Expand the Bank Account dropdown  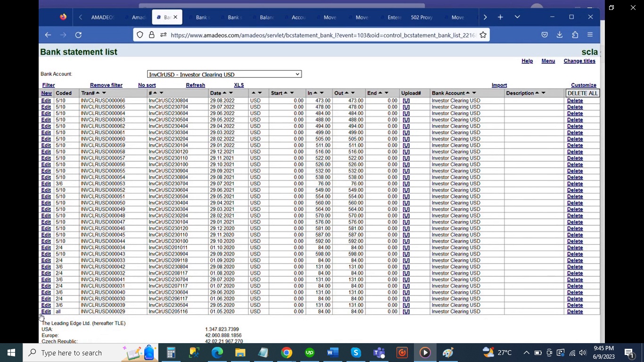[x=224, y=74]
